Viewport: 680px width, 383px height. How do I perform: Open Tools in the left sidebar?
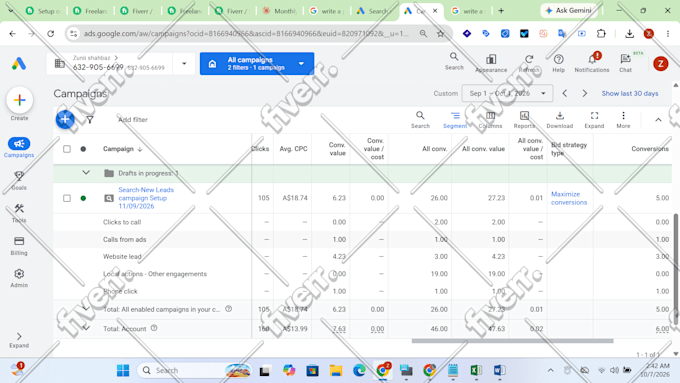point(19,213)
